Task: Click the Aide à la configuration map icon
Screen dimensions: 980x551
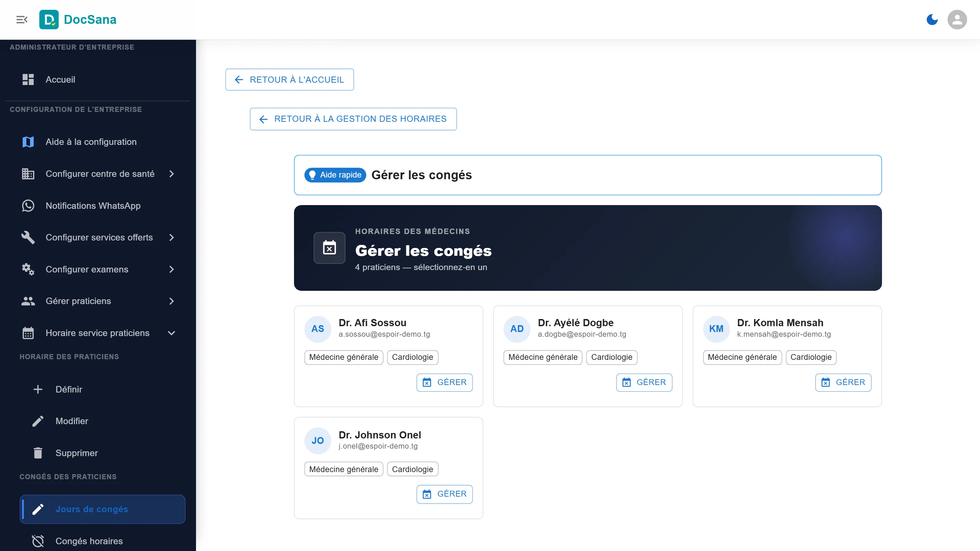Action: point(28,142)
